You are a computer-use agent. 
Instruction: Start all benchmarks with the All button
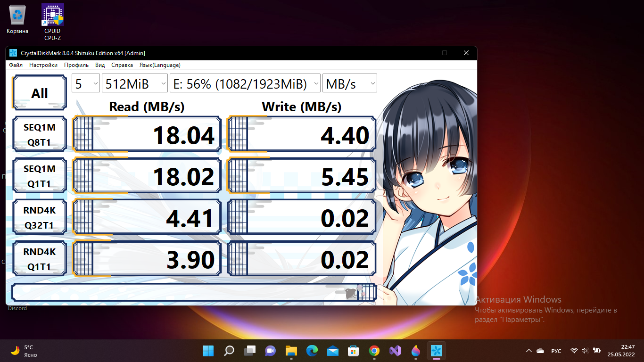[x=40, y=93]
